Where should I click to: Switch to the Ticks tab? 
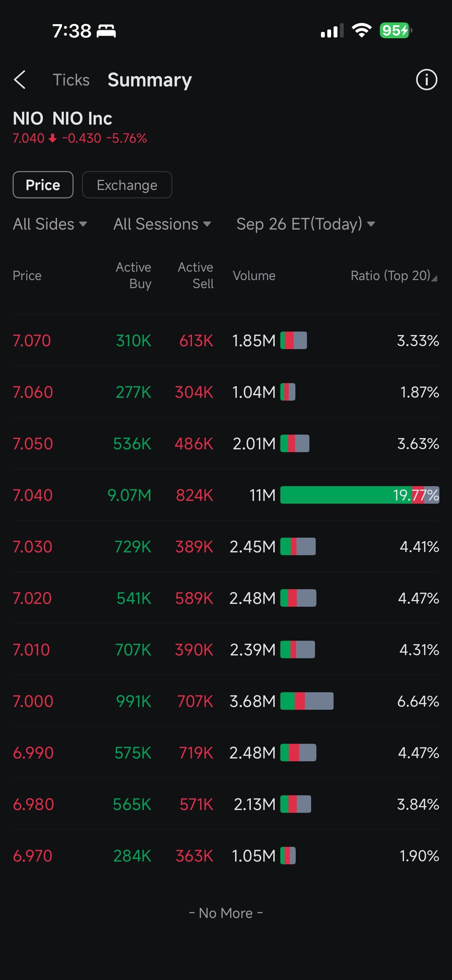click(x=71, y=80)
